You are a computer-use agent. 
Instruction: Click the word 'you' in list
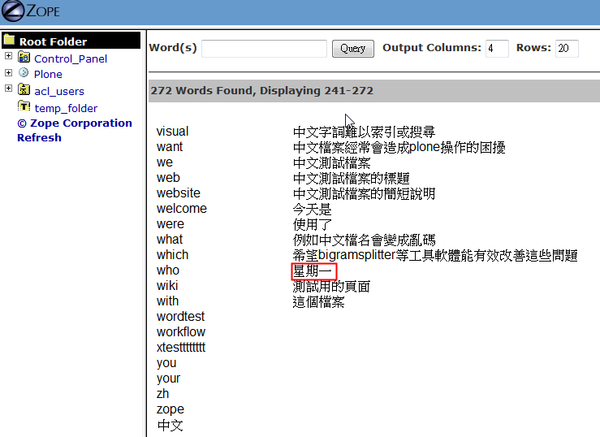coord(166,363)
